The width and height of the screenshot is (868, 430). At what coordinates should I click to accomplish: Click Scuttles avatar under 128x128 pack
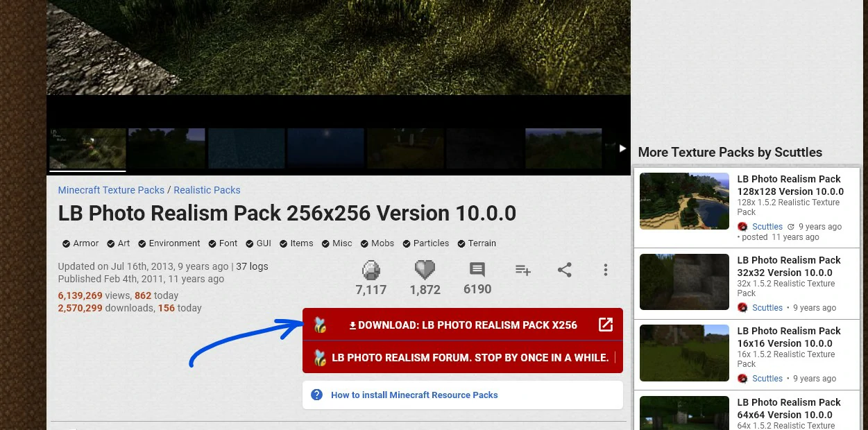pos(742,227)
